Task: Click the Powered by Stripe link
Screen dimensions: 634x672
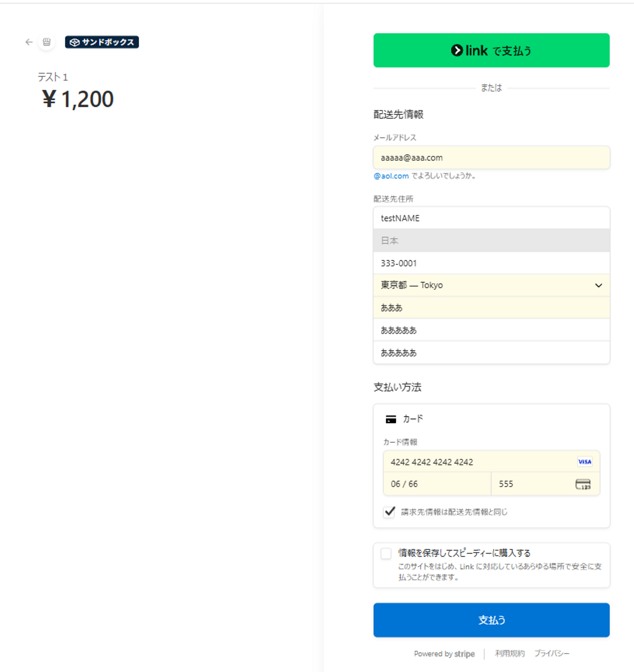Action: [444, 654]
